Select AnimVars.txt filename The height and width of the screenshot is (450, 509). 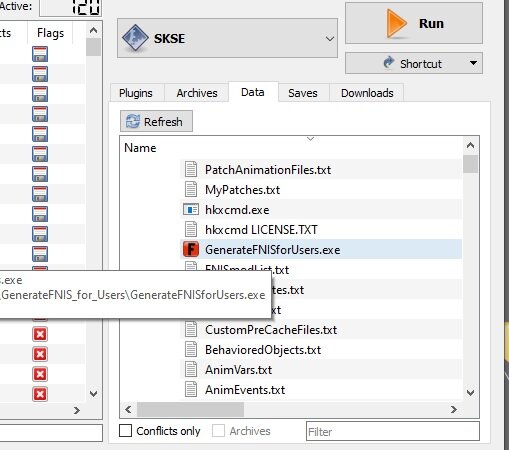point(238,370)
